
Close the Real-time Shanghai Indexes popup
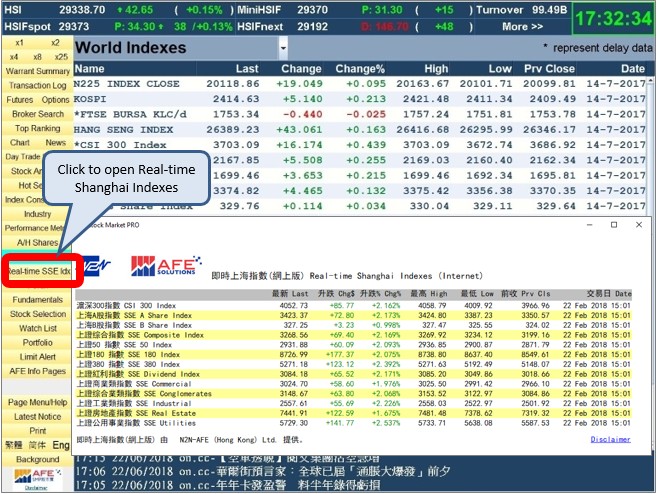639,225
